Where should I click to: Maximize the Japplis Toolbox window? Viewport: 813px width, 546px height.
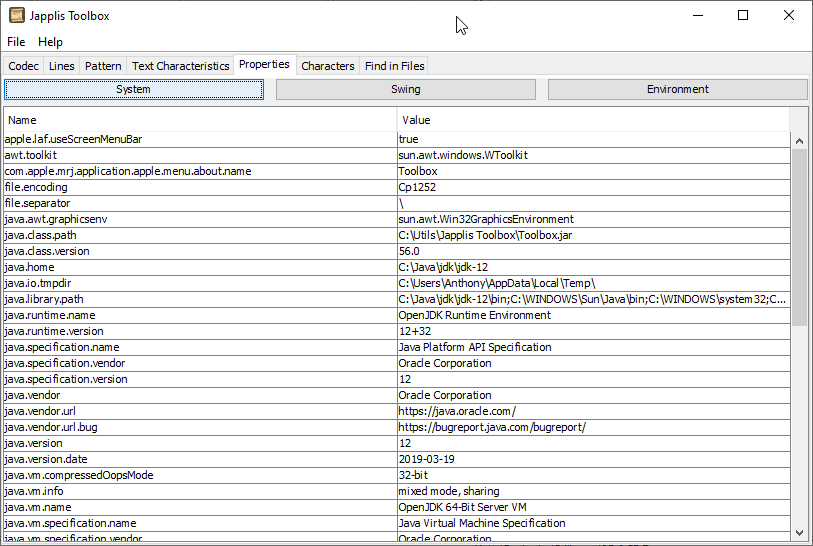click(x=742, y=16)
